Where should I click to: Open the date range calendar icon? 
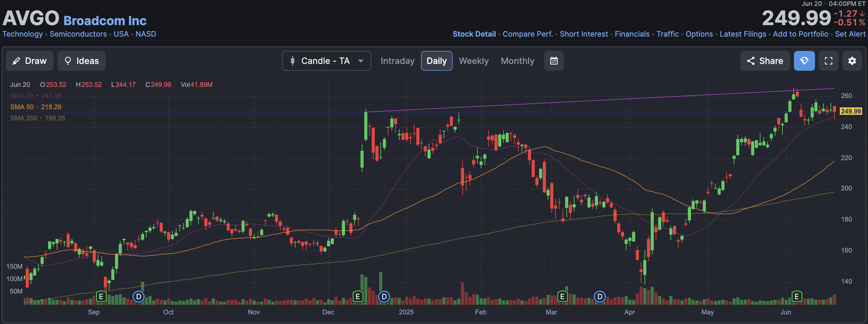(554, 61)
